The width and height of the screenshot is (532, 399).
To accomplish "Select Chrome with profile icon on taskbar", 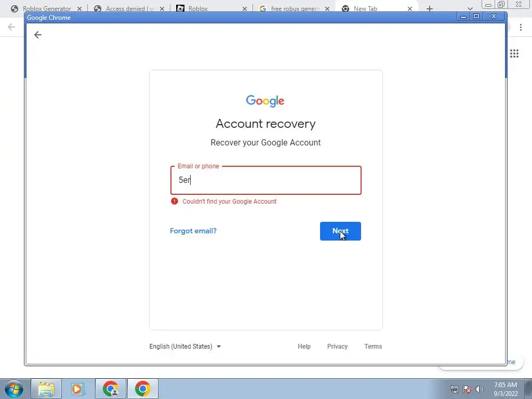I will point(111,389).
